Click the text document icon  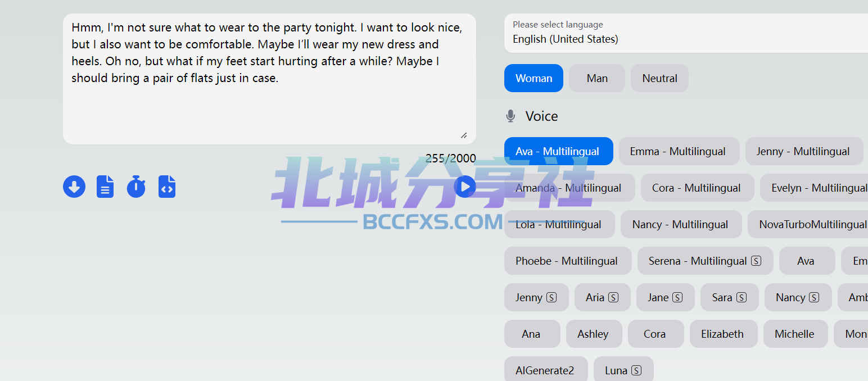click(105, 187)
